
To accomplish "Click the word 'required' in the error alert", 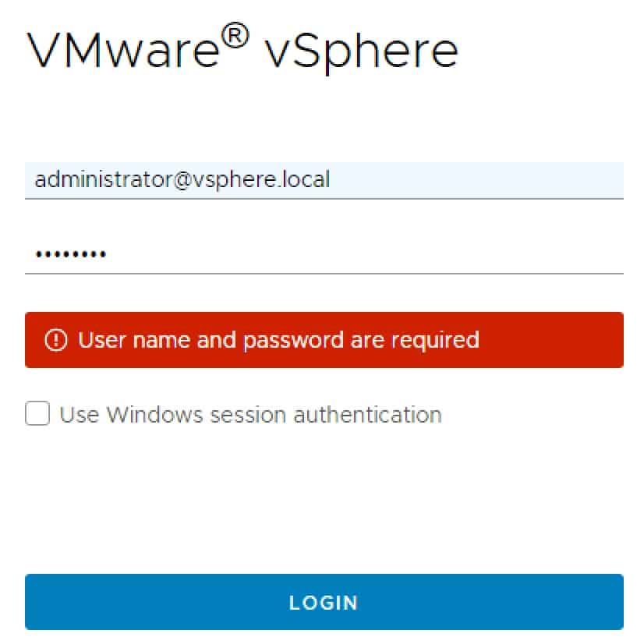I will 435,341.
